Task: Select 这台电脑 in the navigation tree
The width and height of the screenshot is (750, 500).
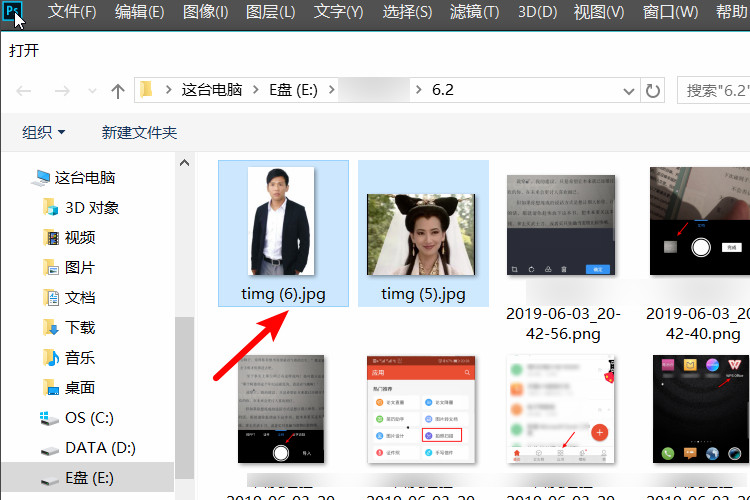Action: [x=74, y=178]
